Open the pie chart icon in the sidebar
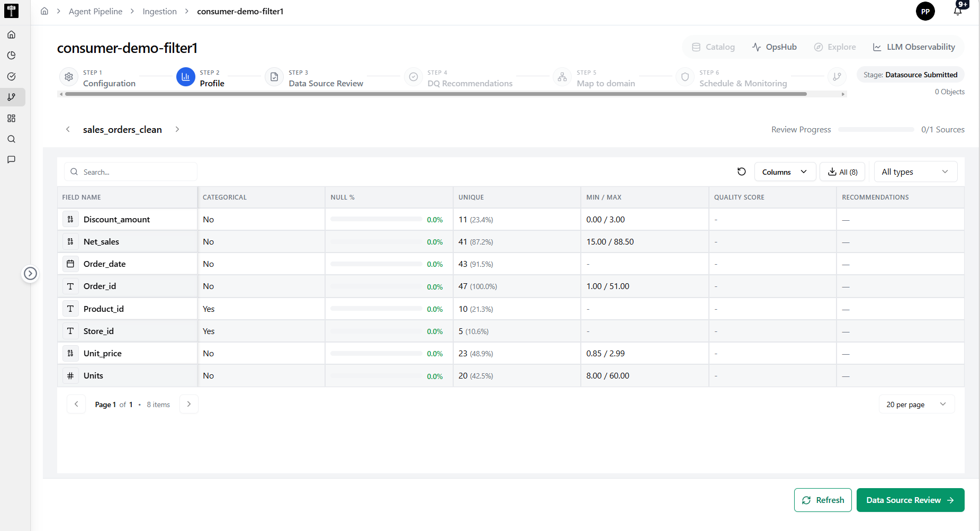Screen dimensions: 980x531 [x=11, y=56]
